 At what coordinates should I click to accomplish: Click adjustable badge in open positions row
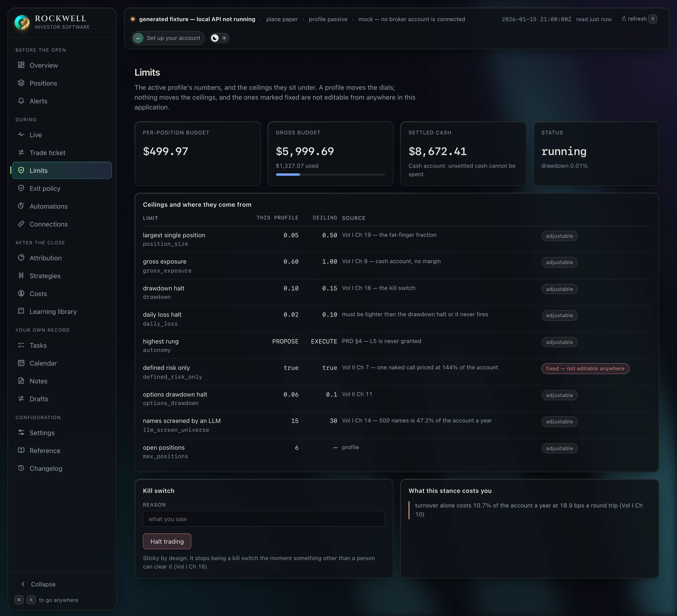coord(559,448)
